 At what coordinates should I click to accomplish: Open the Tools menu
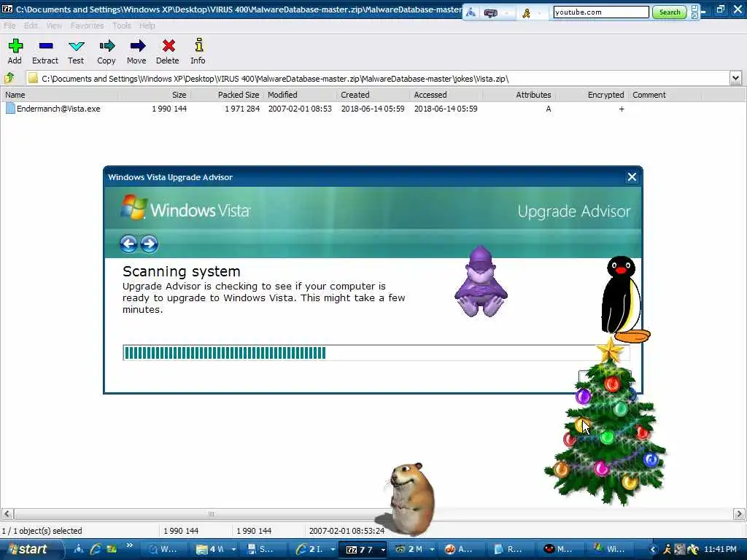coord(122,26)
